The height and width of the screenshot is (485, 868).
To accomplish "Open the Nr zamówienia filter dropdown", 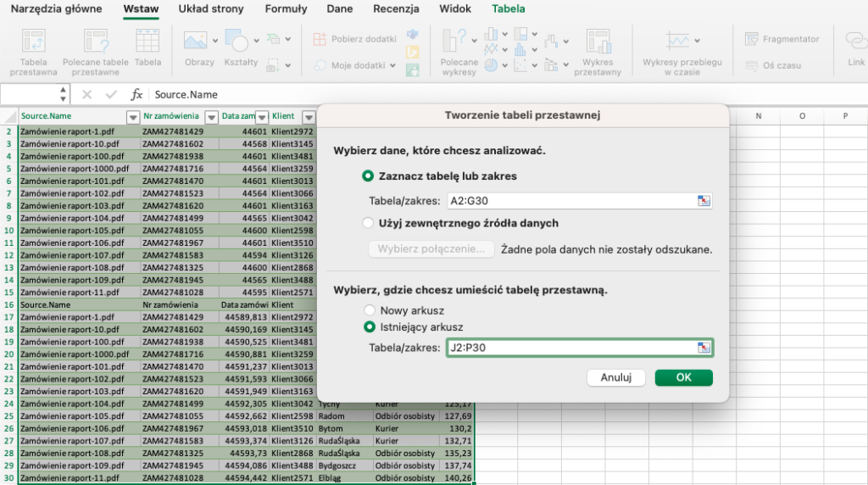I will click(210, 116).
